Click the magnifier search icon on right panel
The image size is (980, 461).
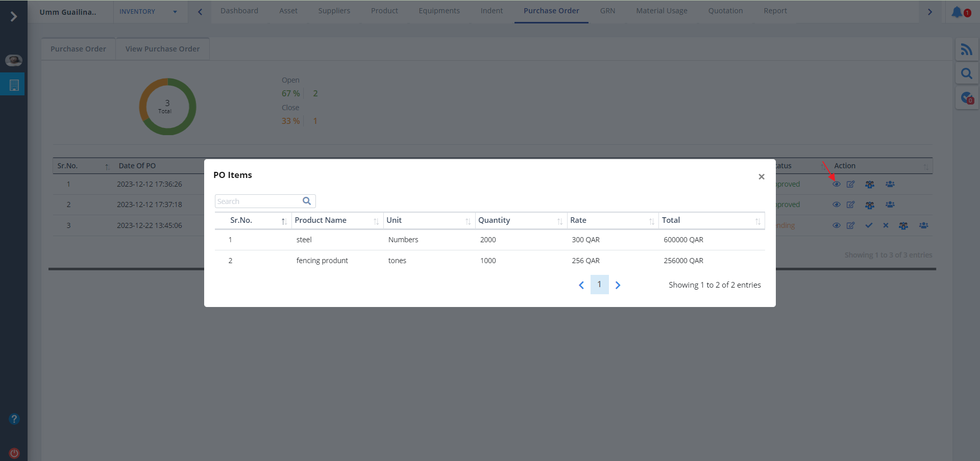point(966,74)
